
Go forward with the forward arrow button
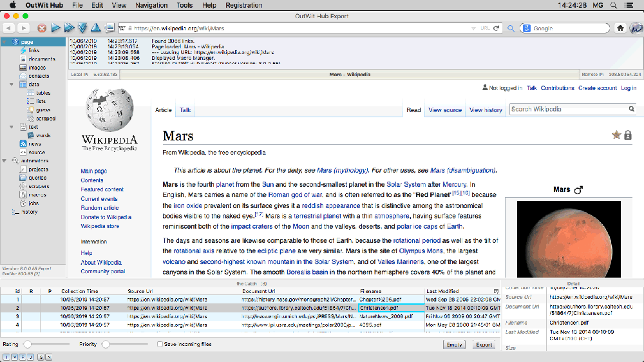[23, 28]
